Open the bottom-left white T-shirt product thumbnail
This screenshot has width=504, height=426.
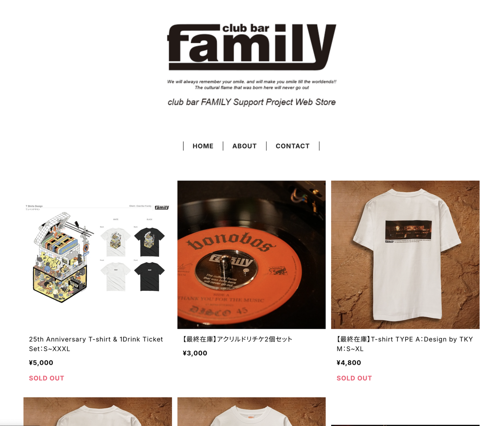pyautogui.click(x=98, y=411)
